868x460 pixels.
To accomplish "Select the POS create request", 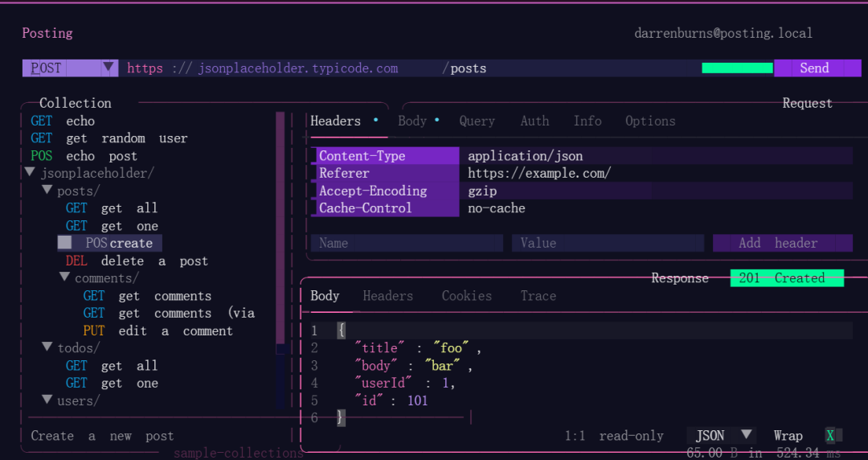I will 109,243.
